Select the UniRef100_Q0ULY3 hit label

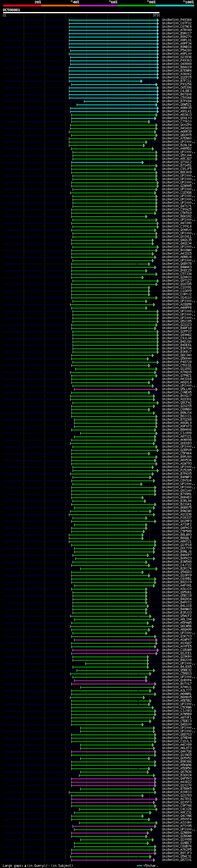(x=177, y=118)
